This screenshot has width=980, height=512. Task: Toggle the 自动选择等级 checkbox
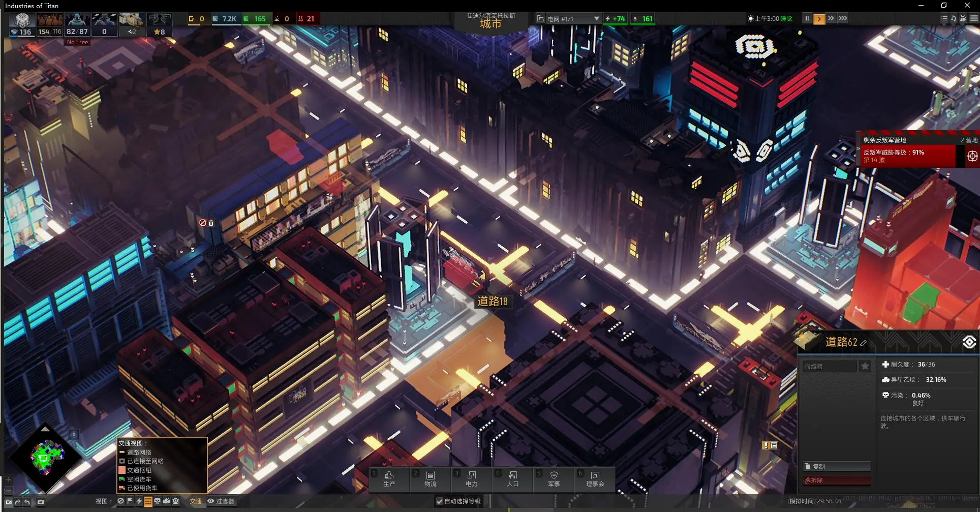(x=440, y=501)
